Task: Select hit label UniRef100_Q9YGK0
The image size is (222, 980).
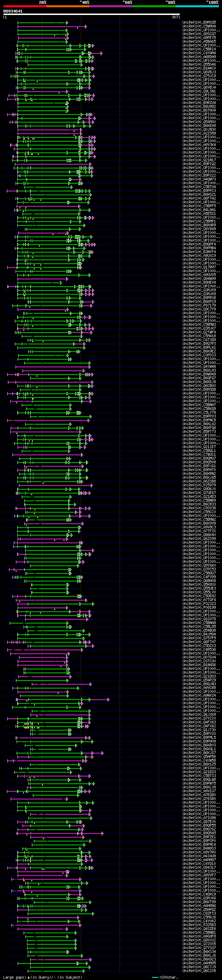Action: (199, 565)
